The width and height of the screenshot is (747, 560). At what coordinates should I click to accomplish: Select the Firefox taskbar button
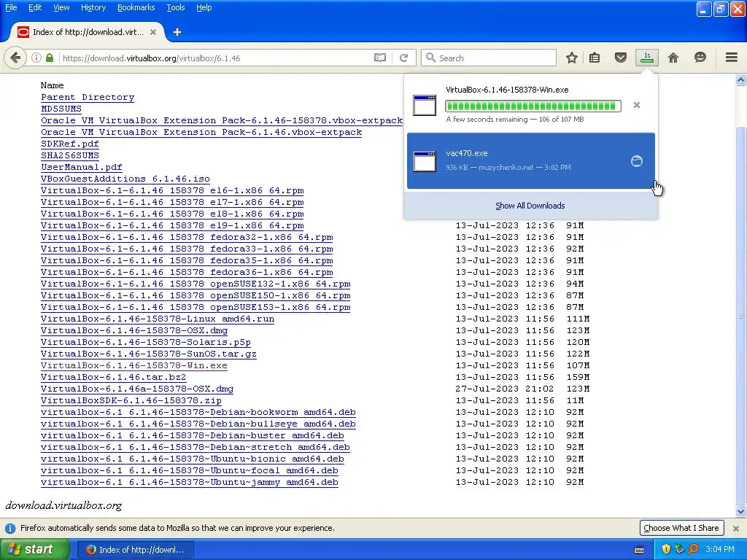point(136,550)
